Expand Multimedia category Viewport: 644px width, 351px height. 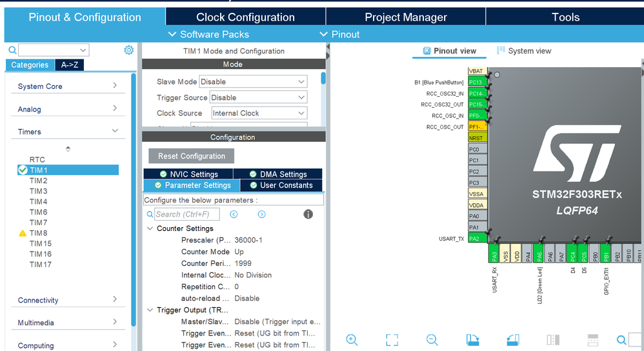[68, 323]
